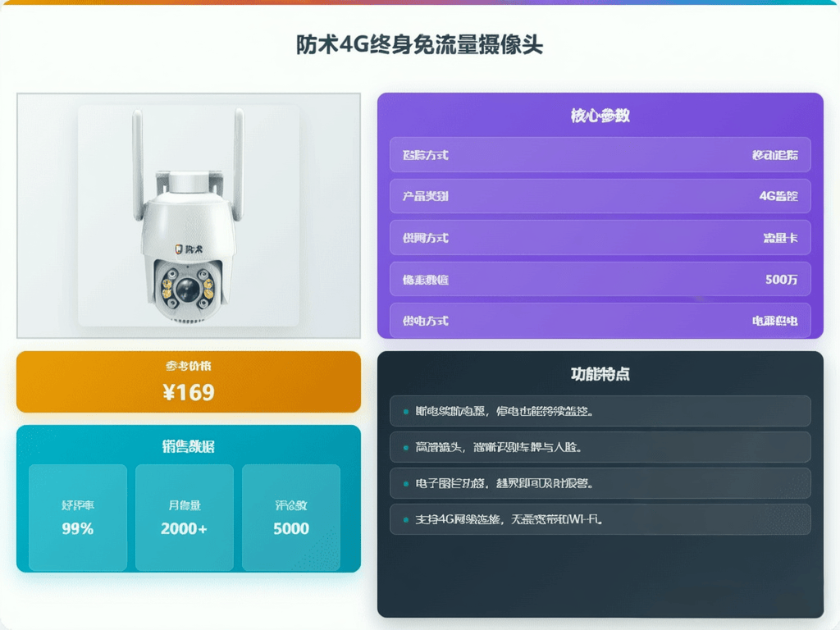Viewport: 840px width, 630px height.
Task: Select the 5000 reviews stat card
Action: click(291, 518)
